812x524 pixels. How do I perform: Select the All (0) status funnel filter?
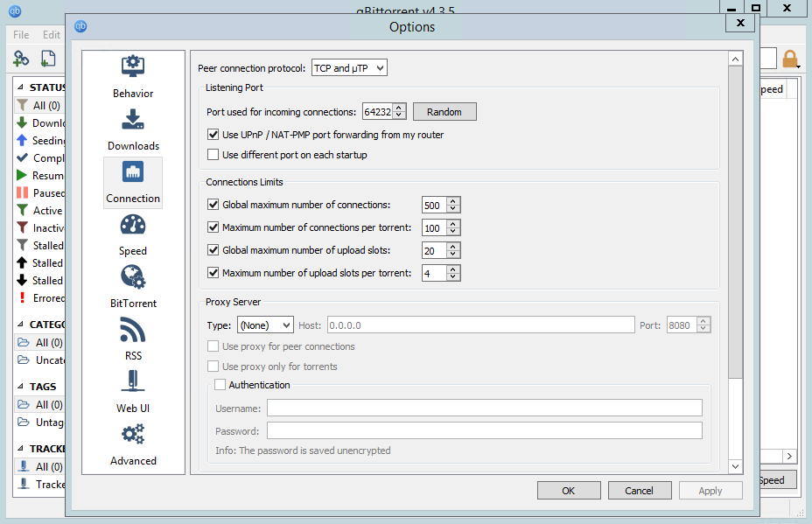22,105
